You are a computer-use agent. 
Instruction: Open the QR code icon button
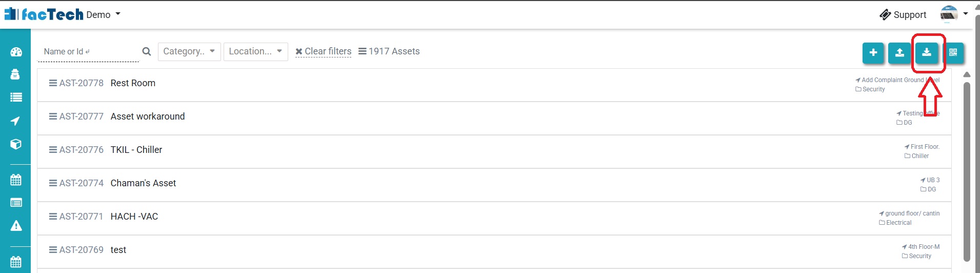[x=953, y=53]
